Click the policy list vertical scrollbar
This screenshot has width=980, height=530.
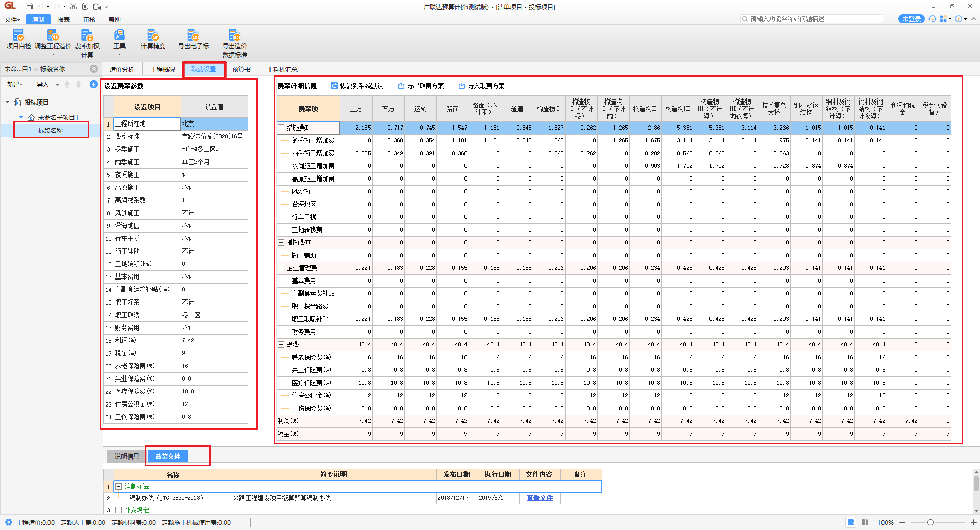click(976, 483)
